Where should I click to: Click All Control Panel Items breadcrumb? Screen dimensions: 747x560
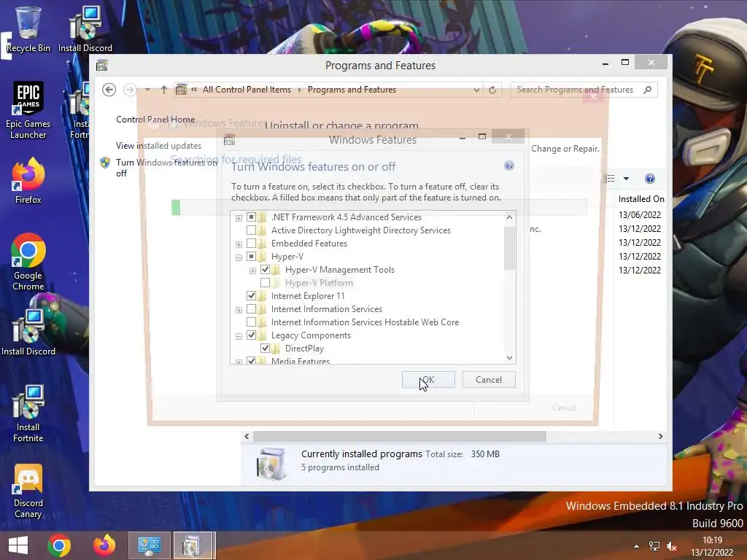(247, 90)
